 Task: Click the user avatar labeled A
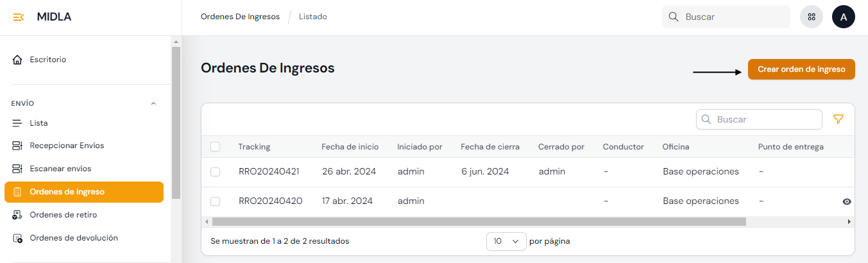click(x=844, y=17)
